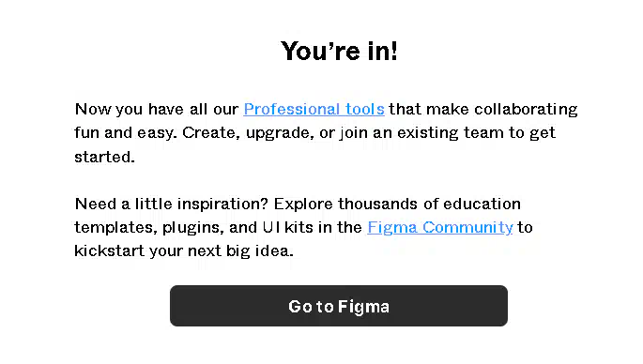This screenshot has width=643, height=364.
Task: Open the Professional tools link
Action: [314, 109]
